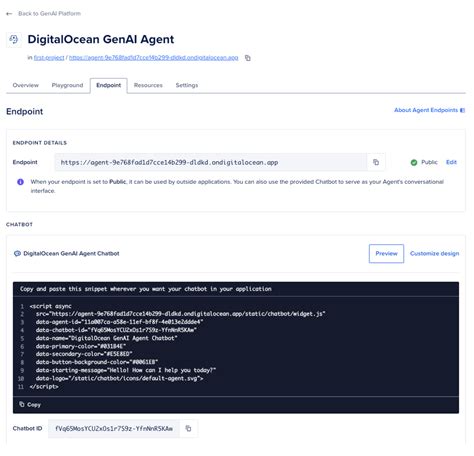Click into the endpoint URL field
Image resolution: width=474 pixels, height=456 pixels.
tap(211, 162)
